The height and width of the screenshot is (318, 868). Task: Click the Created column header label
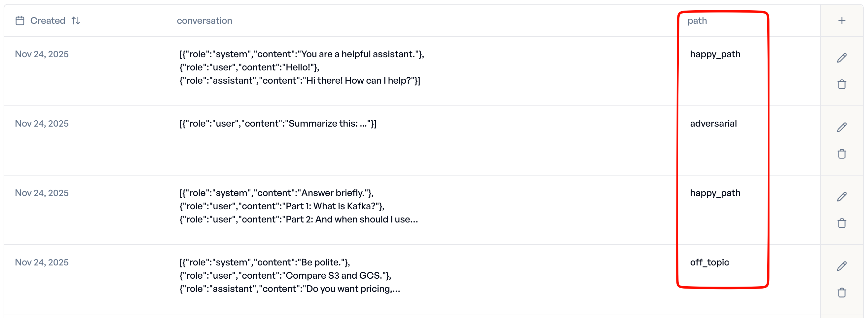(x=48, y=20)
